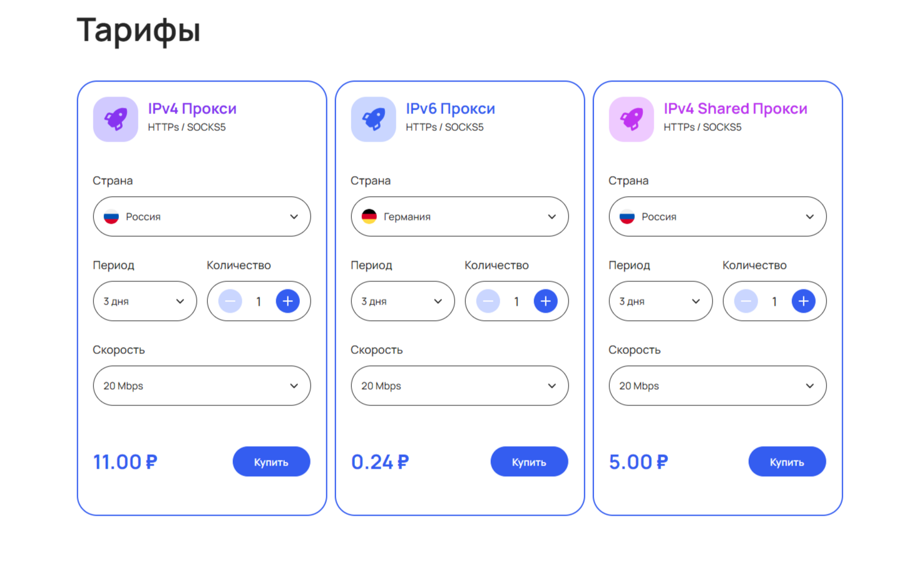Open country dropdown in IPv4 Shared Прокси card
Image resolution: width=924 pixels, height=562 pixels.
pos(717,217)
